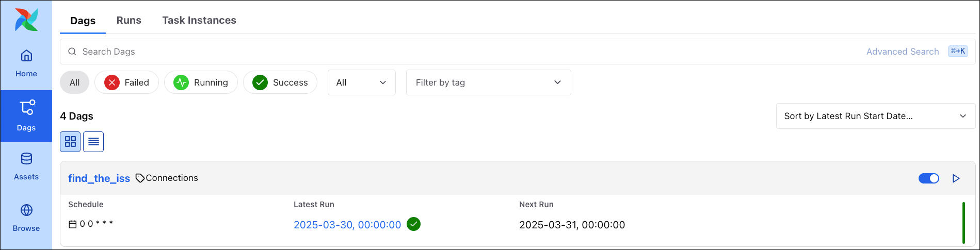Open Assets in sidebar

click(26, 166)
